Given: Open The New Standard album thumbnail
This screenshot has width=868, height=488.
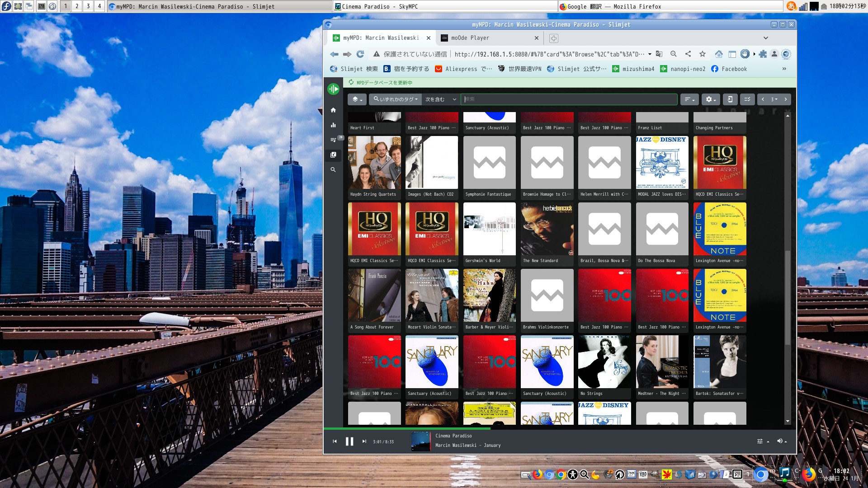Looking at the screenshot, I should click(x=547, y=229).
